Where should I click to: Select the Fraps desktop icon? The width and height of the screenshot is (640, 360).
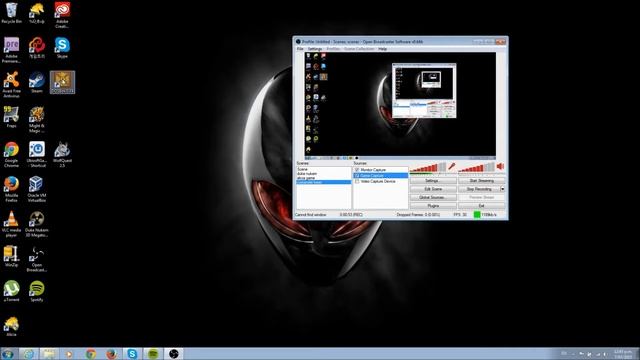pos(11,118)
